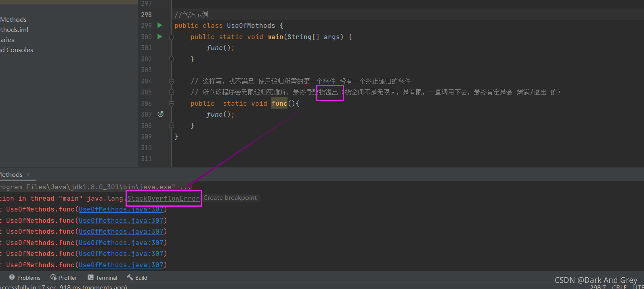This screenshot has height=289, width=644.
Task: Click the main method name at line 300
Action: [x=275, y=37]
